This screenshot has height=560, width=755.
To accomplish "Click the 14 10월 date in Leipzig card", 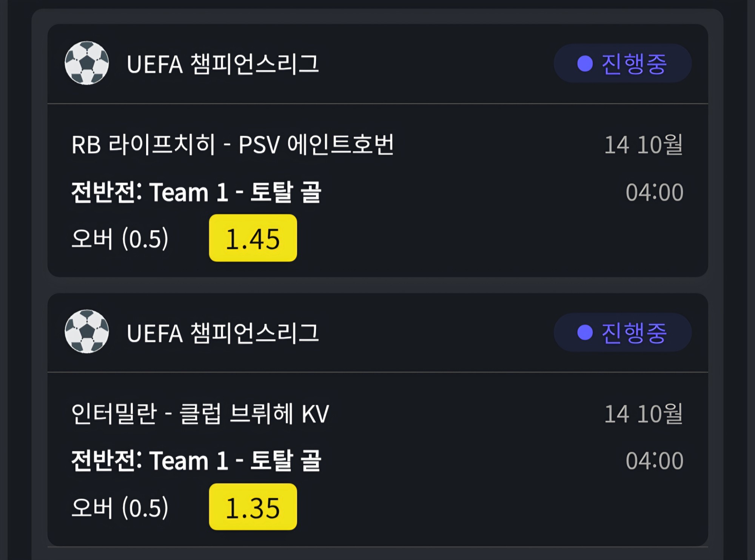I will click(x=644, y=145).
